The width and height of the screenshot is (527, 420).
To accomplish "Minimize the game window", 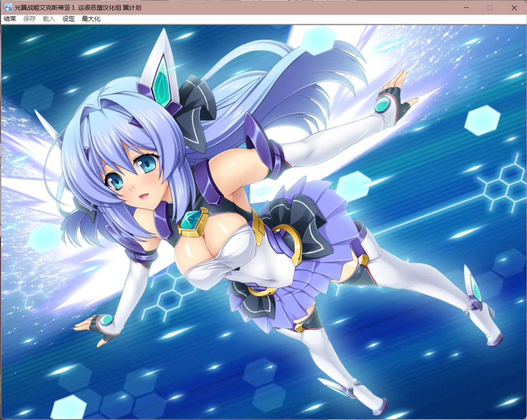I will point(466,7).
